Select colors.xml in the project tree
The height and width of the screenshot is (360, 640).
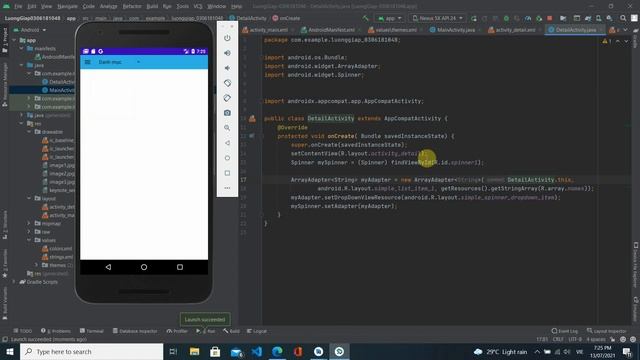[x=57, y=249]
